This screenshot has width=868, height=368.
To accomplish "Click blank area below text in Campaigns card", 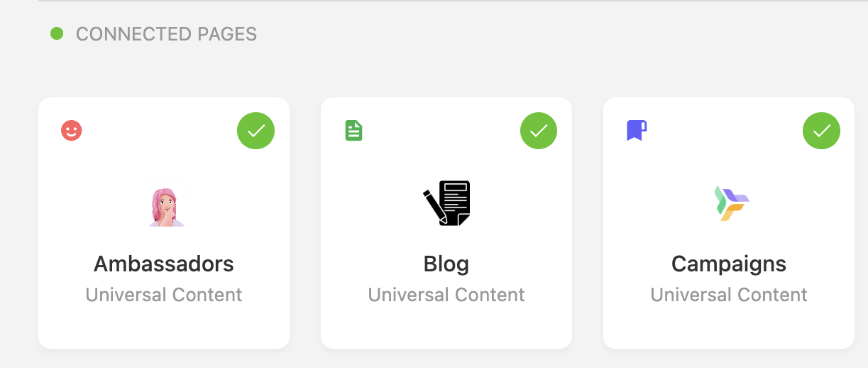I will coord(729,327).
